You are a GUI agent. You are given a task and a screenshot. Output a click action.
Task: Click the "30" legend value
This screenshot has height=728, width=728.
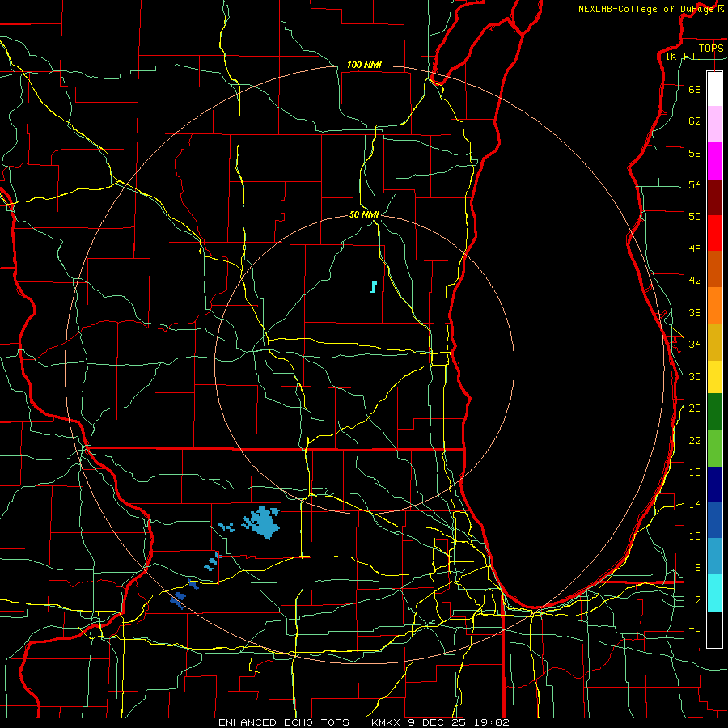tap(695, 376)
